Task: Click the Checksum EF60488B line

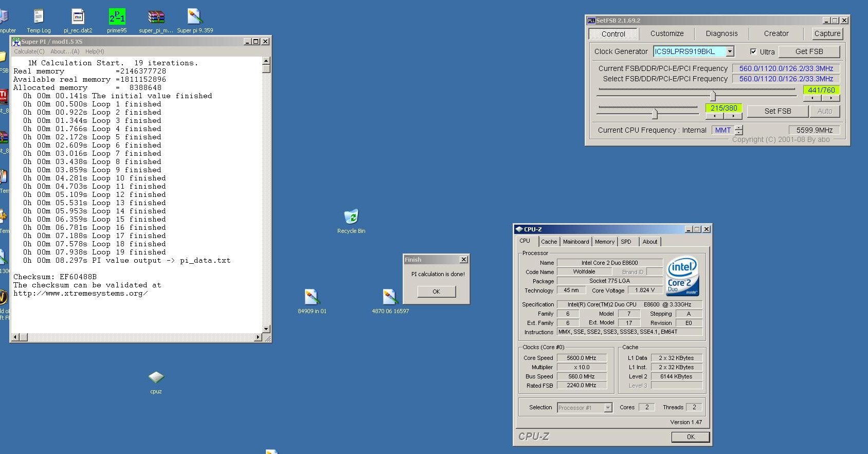Action: coord(55,277)
